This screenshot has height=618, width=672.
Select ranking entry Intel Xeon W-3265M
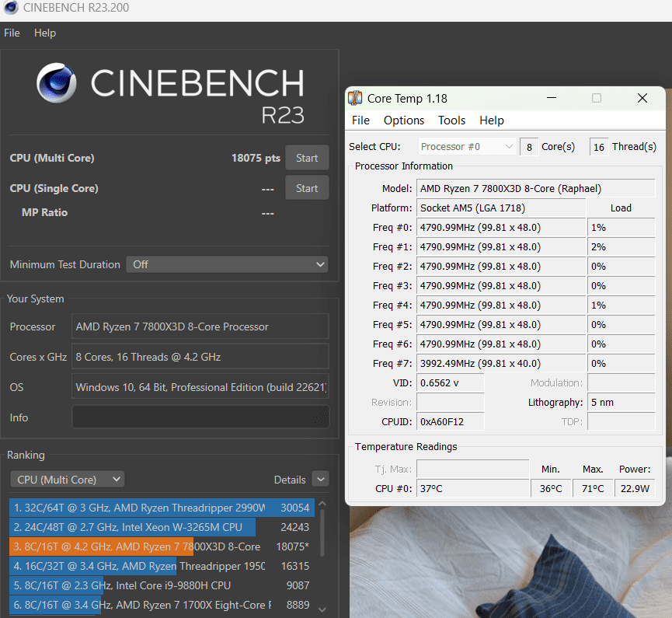point(162,527)
